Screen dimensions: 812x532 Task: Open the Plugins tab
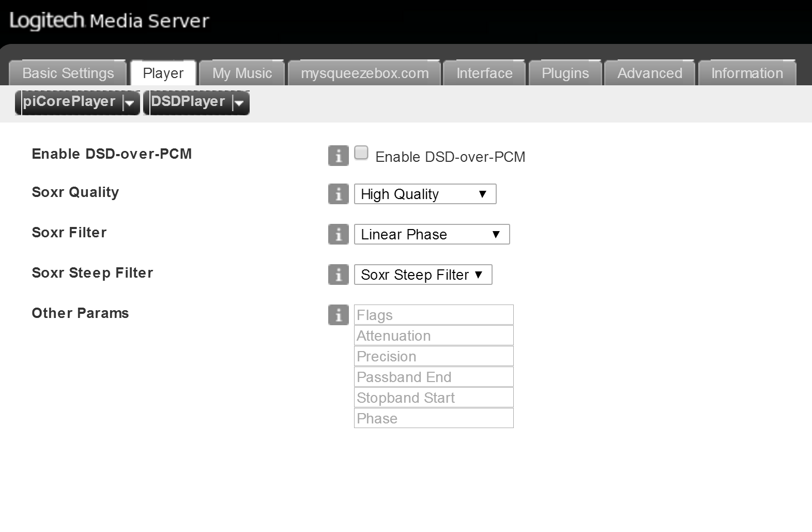(x=565, y=73)
